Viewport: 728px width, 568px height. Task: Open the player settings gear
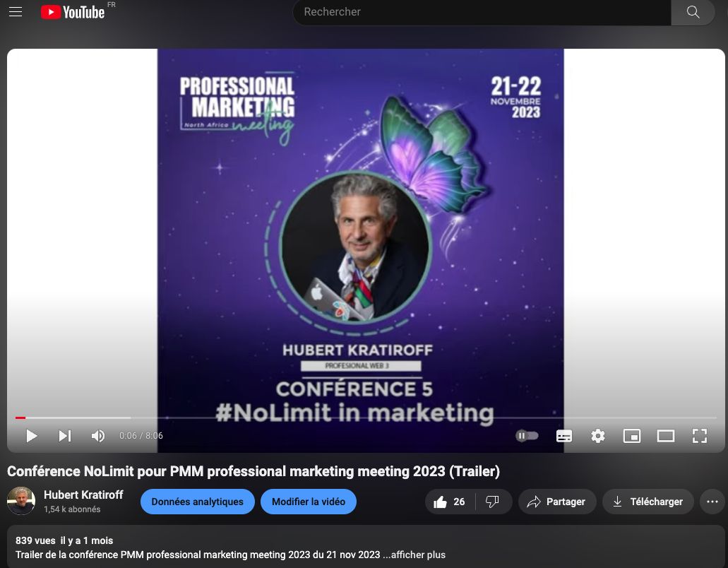pyautogui.click(x=598, y=436)
